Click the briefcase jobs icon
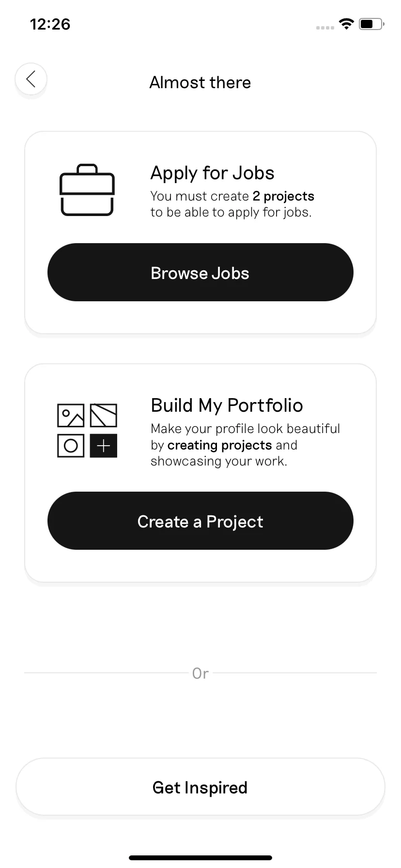Screen dimensions: 401x868 click(87, 190)
